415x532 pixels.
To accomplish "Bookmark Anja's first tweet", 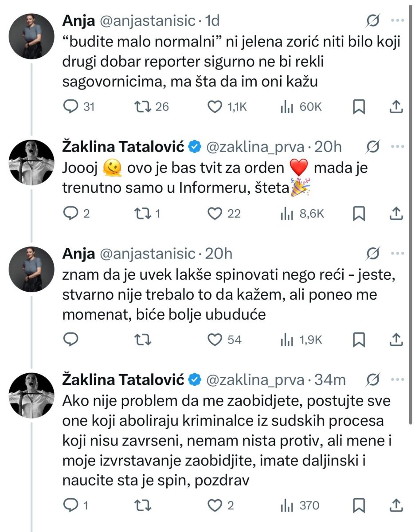I will pos(358,106).
